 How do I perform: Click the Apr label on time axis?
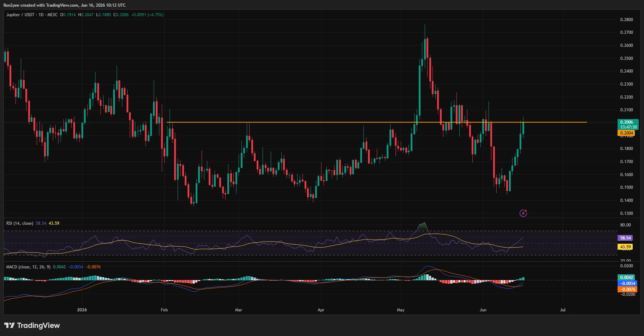tap(321, 310)
